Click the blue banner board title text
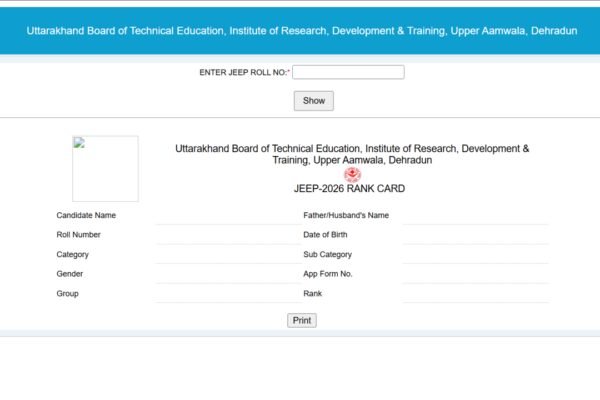600x400 pixels. click(x=302, y=31)
